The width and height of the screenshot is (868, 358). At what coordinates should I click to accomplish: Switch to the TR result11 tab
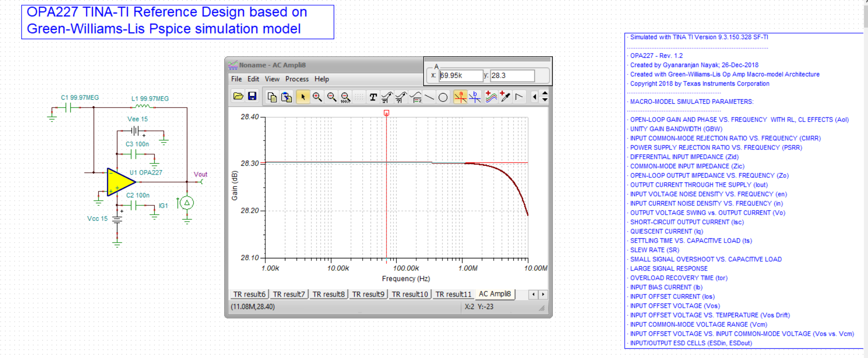point(454,294)
